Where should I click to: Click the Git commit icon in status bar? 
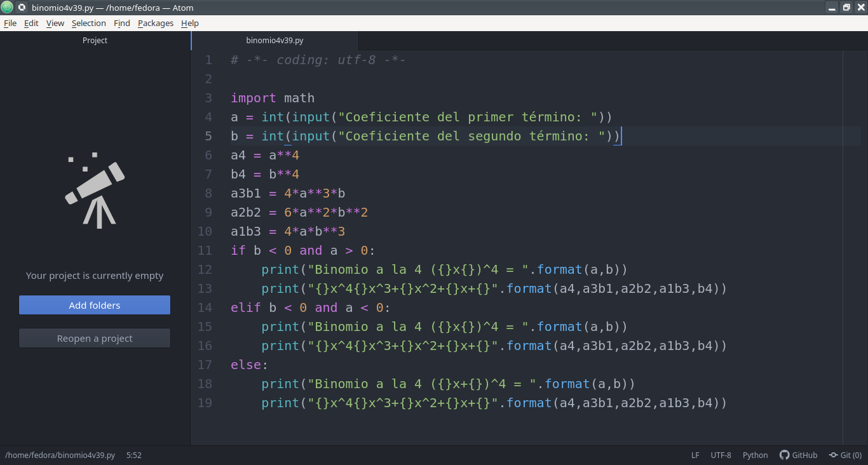coord(833,455)
